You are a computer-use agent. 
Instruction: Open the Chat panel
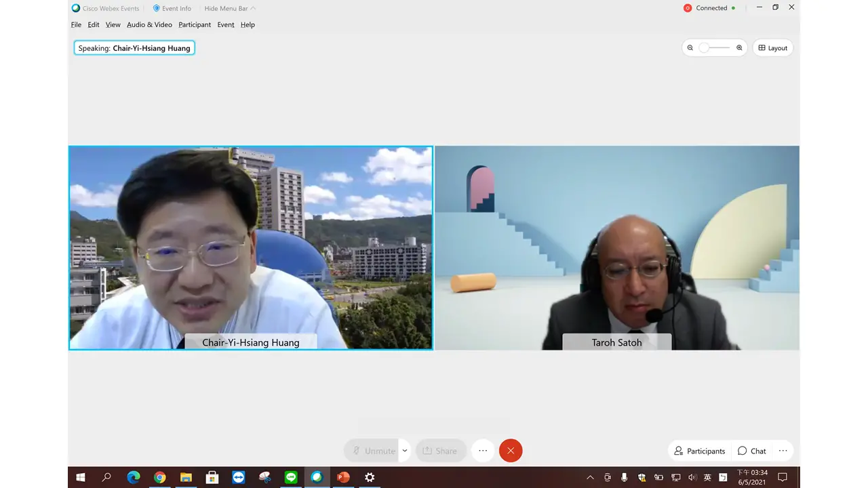(752, 451)
